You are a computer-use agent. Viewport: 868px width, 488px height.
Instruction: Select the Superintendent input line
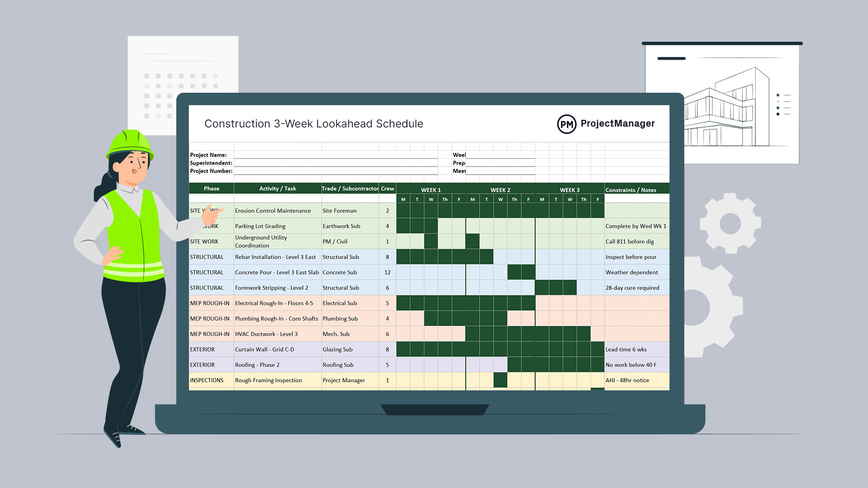336,163
